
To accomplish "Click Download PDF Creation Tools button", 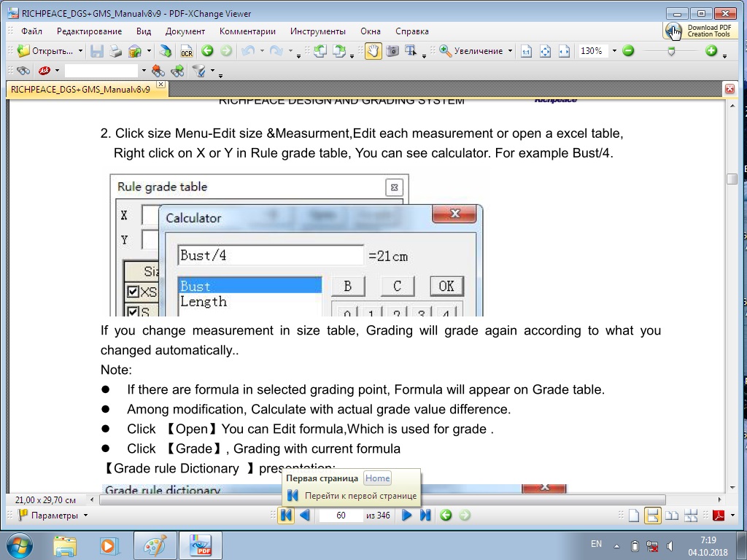I will [700, 31].
